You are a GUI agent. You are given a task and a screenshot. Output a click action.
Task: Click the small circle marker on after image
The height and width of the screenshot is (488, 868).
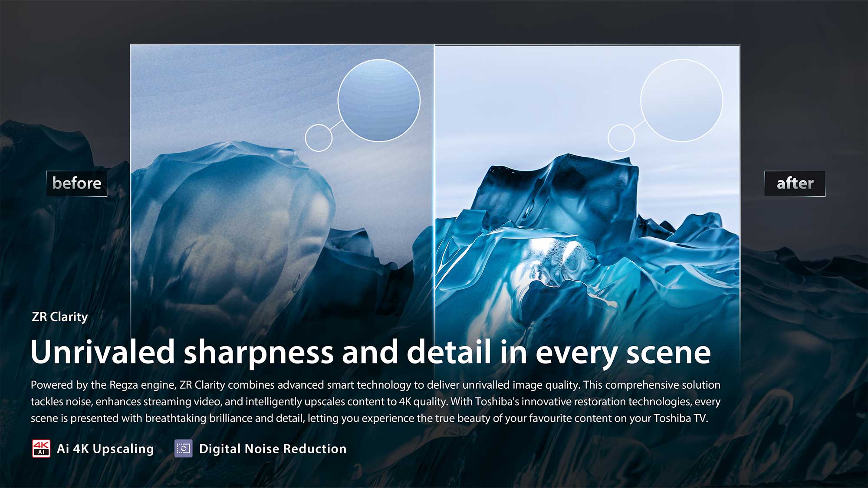621,138
